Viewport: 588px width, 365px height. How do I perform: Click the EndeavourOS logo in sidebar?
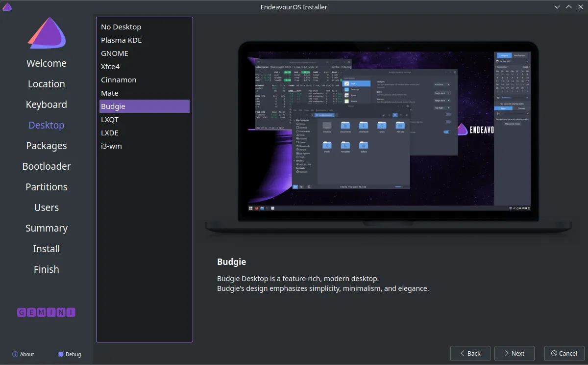pyautogui.click(x=47, y=33)
